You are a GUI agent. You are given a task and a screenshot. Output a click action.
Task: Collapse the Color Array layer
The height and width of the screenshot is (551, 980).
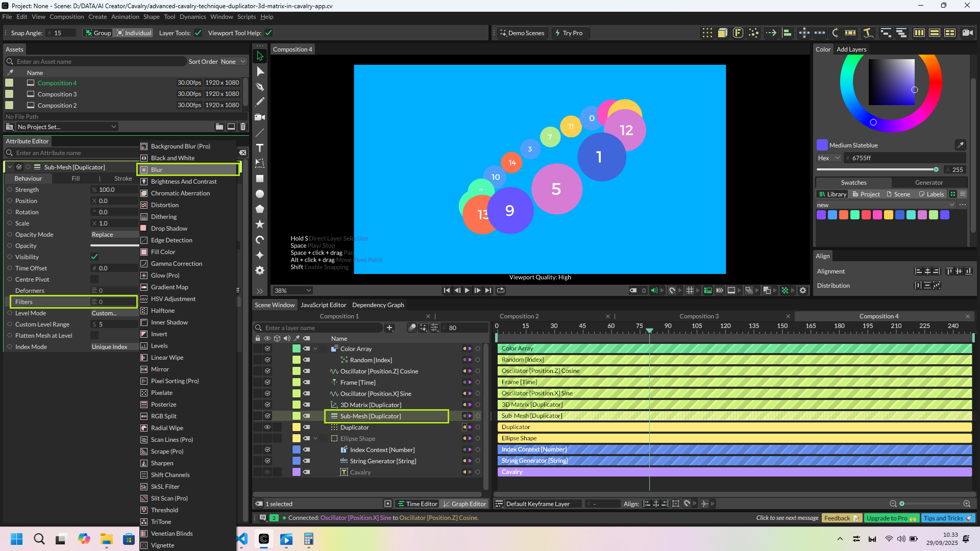click(315, 349)
